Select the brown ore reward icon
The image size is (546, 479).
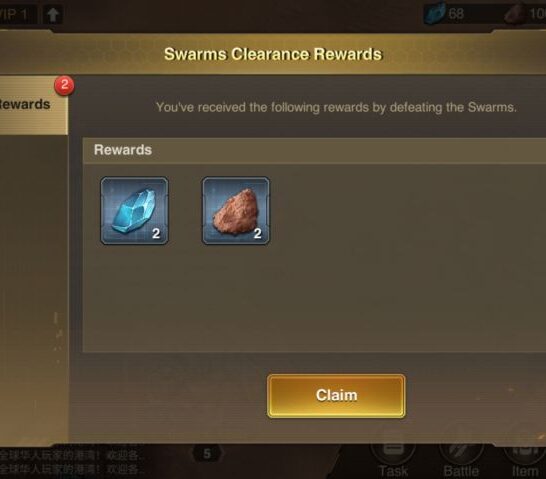[x=236, y=211]
